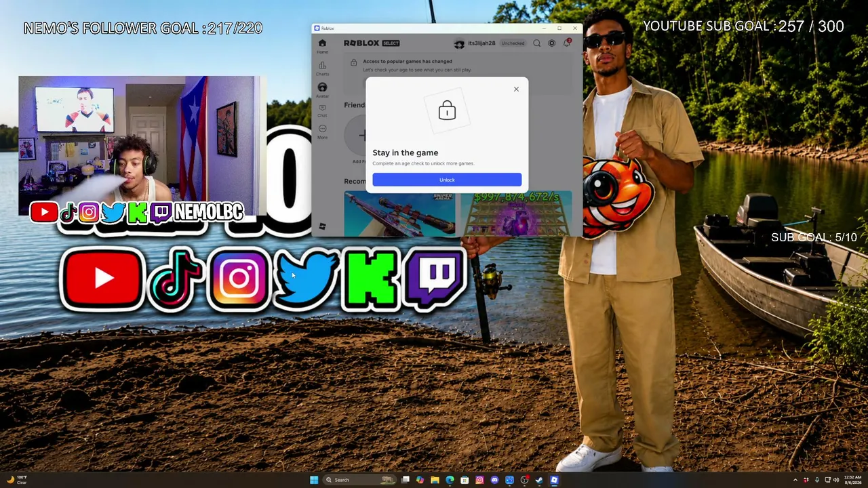This screenshot has height=488, width=868.
Task: Open Charts in the Roblox sidebar
Action: click(322, 68)
